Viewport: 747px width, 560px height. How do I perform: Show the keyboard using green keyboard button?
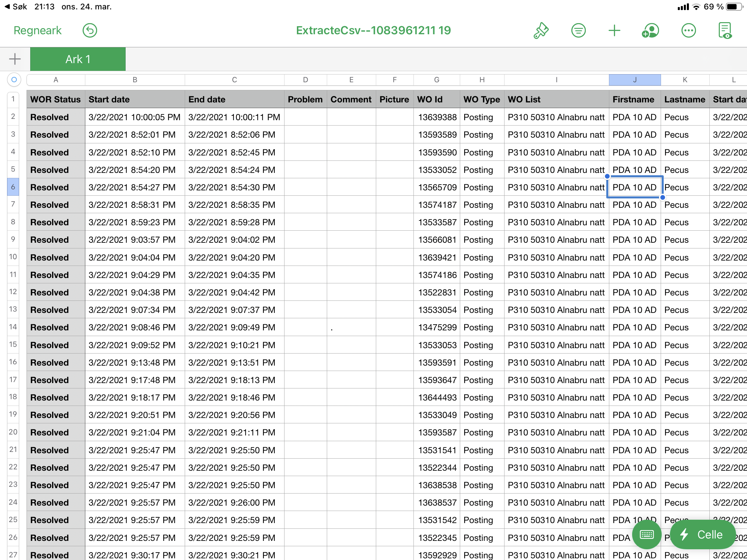point(646,534)
